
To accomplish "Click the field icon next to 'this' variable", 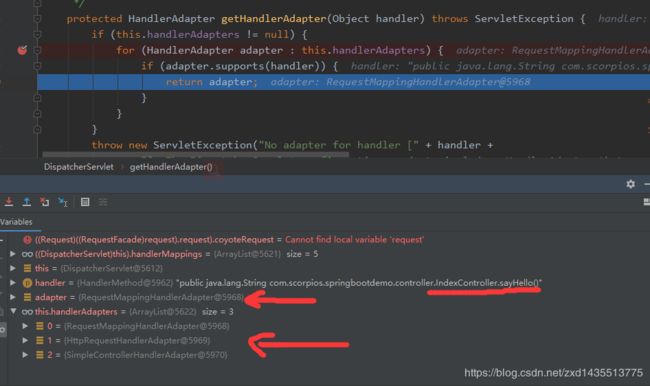I will pos(27,268).
